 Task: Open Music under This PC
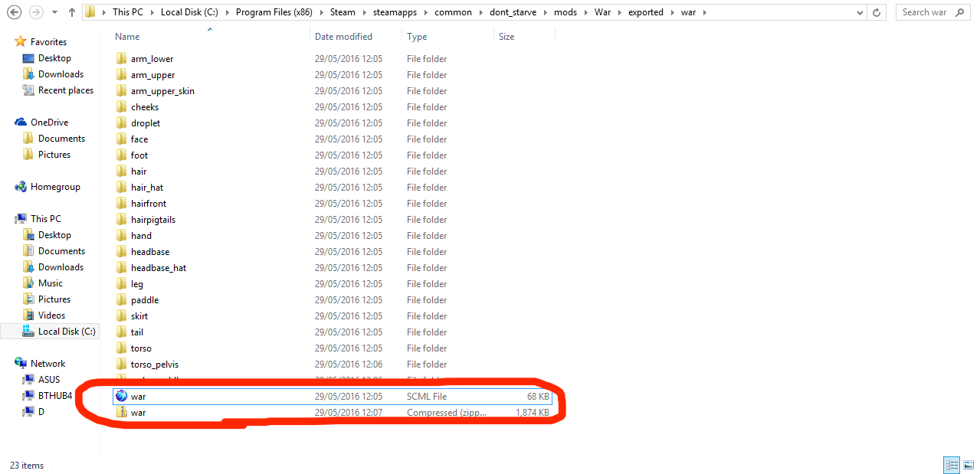tap(51, 283)
